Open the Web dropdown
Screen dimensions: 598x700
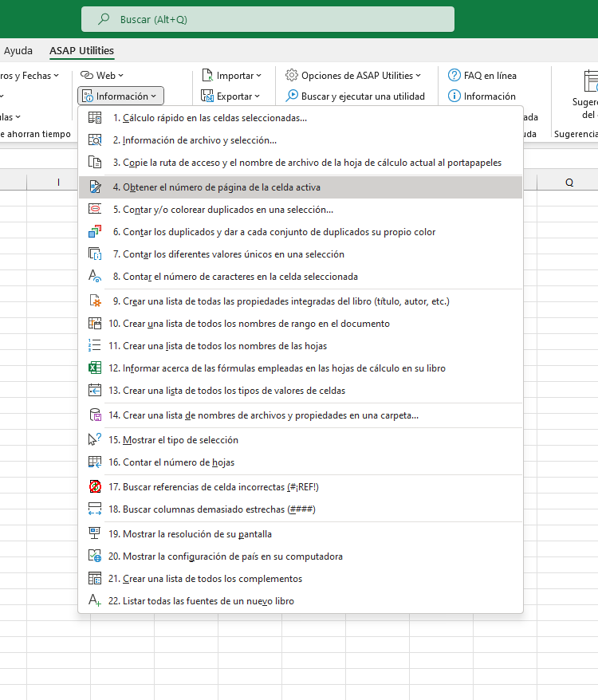tap(102, 76)
